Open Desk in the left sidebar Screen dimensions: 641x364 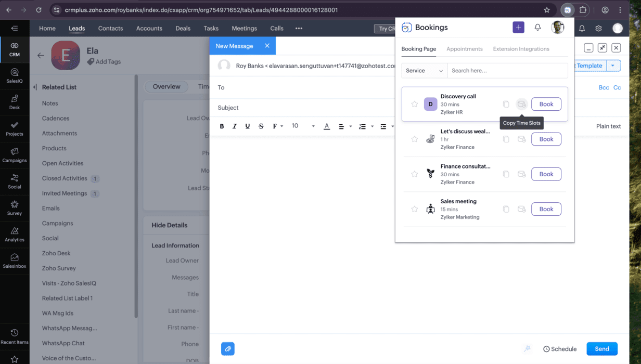click(15, 102)
